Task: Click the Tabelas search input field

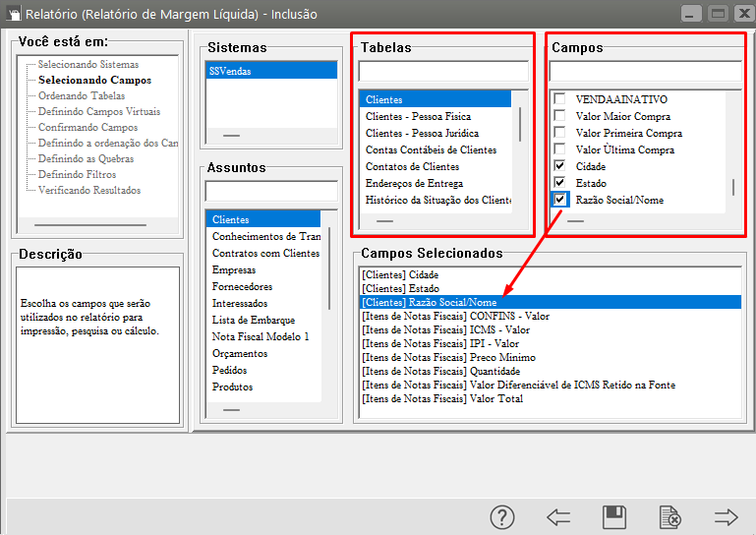Action: point(443,72)
